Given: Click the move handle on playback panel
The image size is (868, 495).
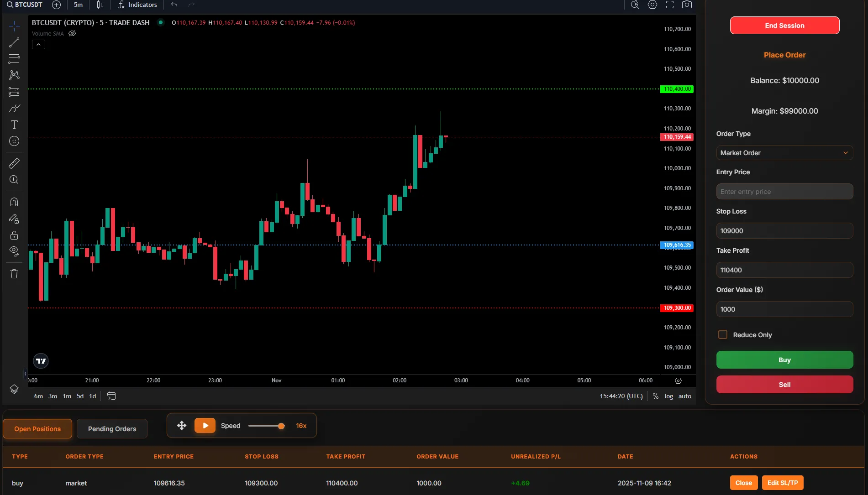Looking at the screenshot, I should (182, 426).
